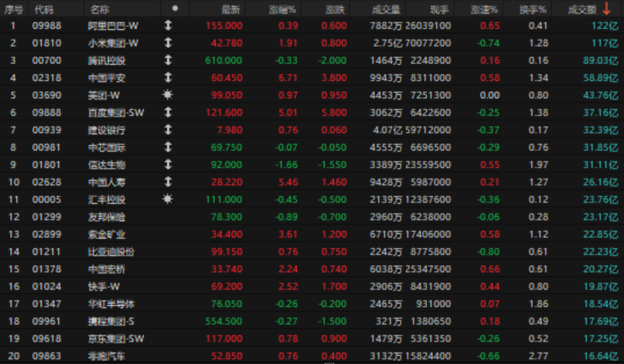Click the latest price 610.000

point(223,60)
